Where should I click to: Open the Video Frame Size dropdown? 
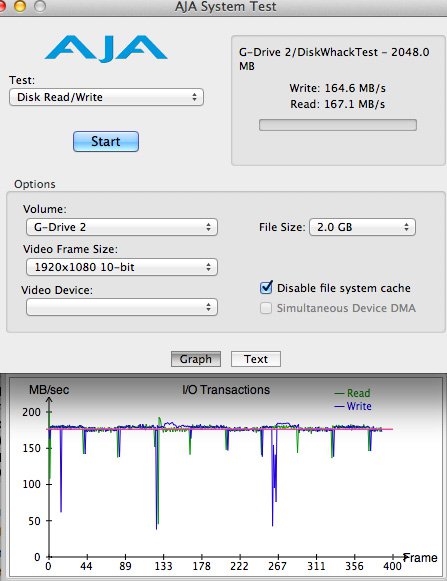[x=122, y=267]
